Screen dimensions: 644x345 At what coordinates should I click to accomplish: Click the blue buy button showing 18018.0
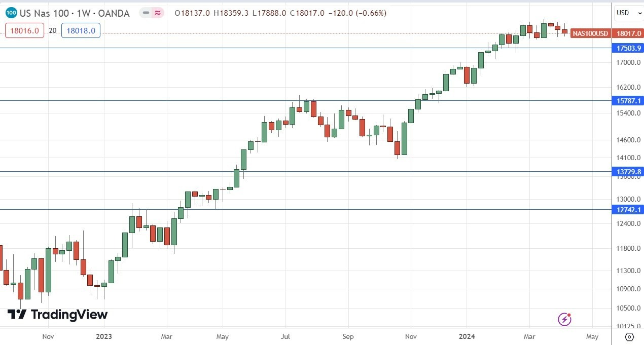point(81,30)
